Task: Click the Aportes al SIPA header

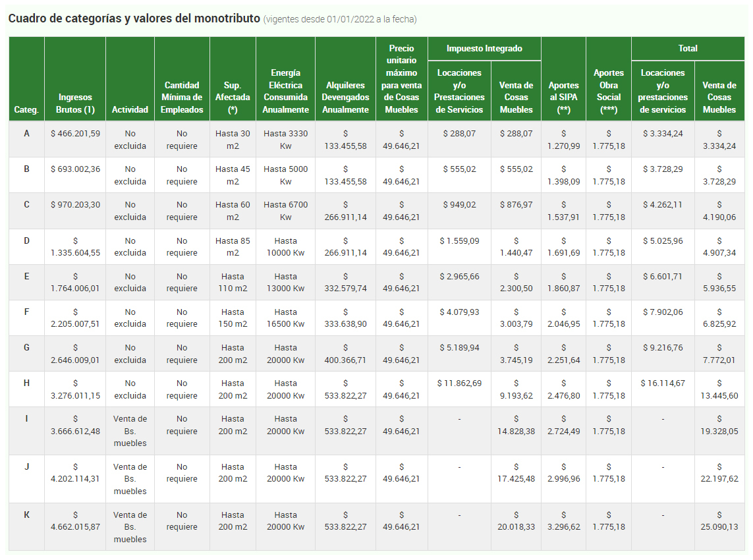Action: point(563,98)
